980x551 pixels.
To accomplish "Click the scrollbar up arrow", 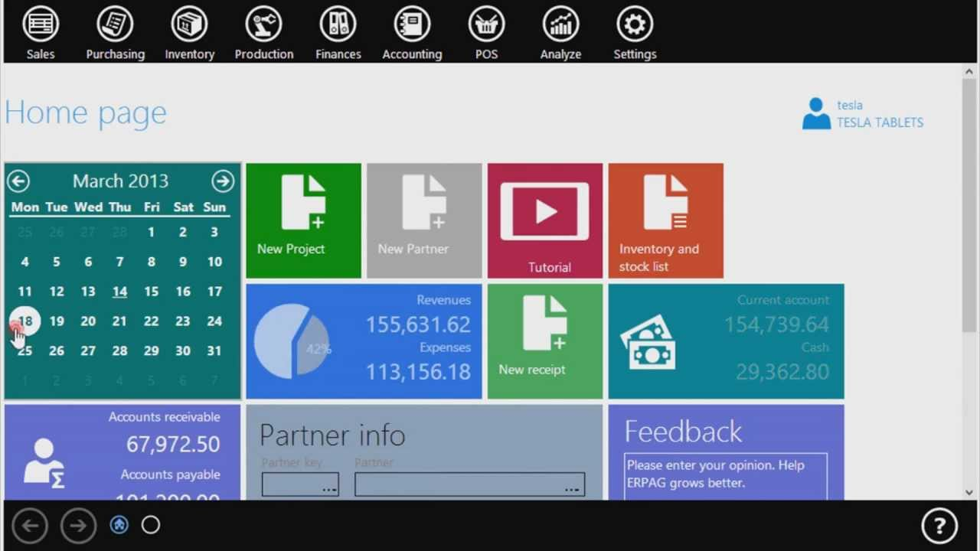I will [x=969, y=71].
